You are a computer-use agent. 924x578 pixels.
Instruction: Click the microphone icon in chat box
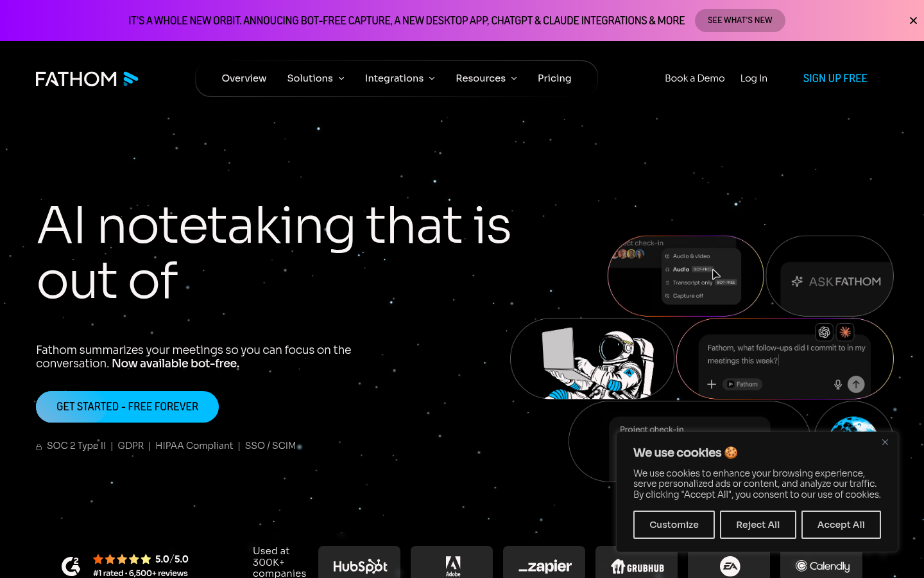pyautogui.click(x=837, y=384)
